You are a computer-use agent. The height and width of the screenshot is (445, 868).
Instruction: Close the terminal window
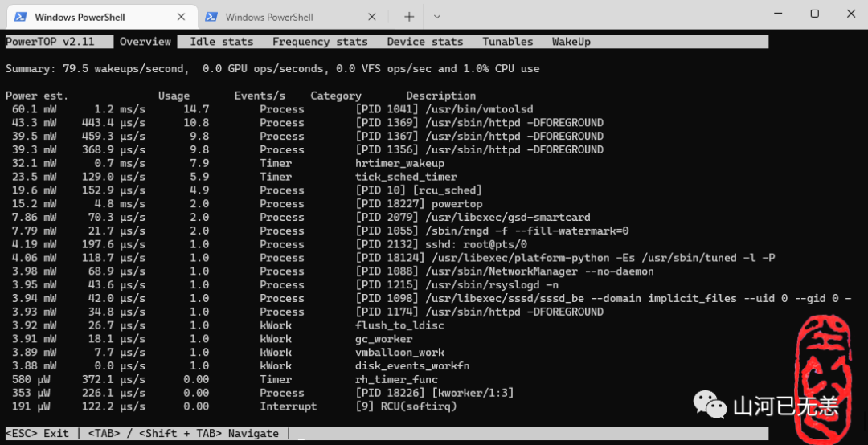pos(853,14)
